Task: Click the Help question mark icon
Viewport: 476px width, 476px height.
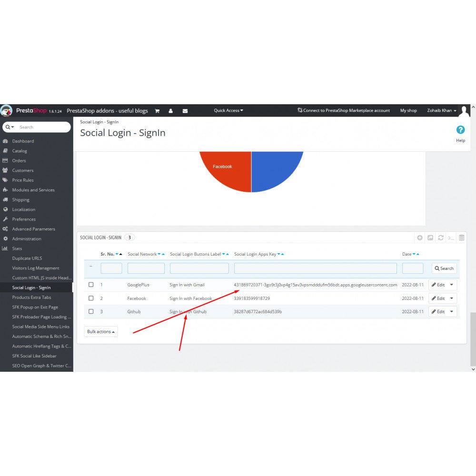Action: pyautogui.click(x=460, y=130)
